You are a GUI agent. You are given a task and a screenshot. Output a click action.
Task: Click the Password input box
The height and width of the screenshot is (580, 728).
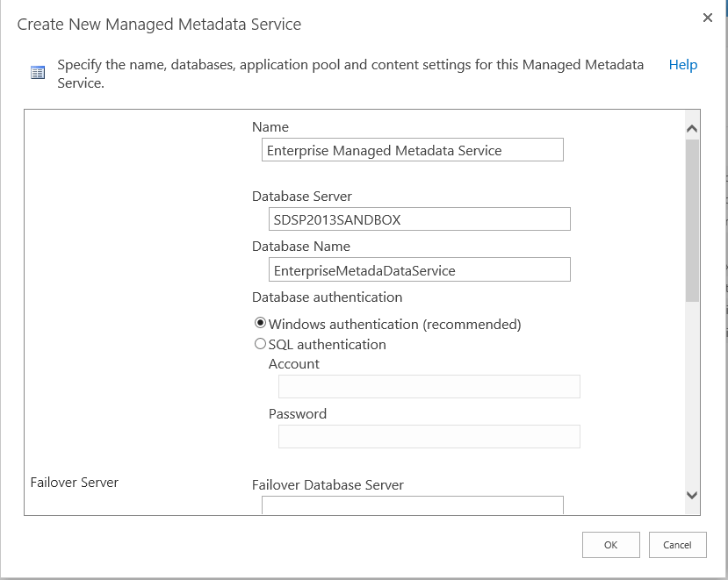[x=429, y=437]
